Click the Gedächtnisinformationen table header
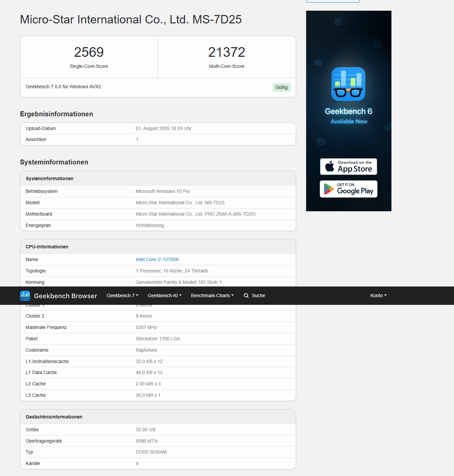The width and height of the screenshot is (454, 476). coord(54,417)
